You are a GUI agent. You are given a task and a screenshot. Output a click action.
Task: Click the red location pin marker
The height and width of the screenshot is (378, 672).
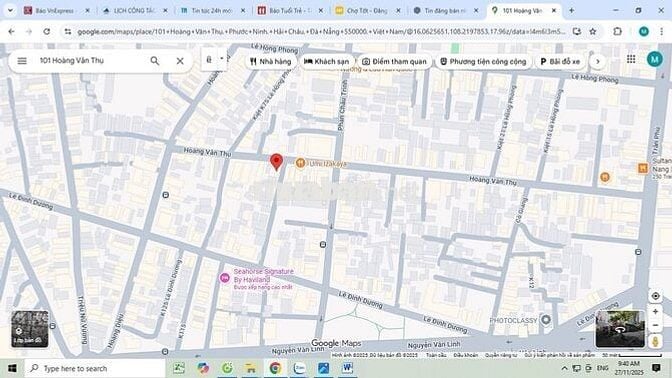click(x=276, y=162)
